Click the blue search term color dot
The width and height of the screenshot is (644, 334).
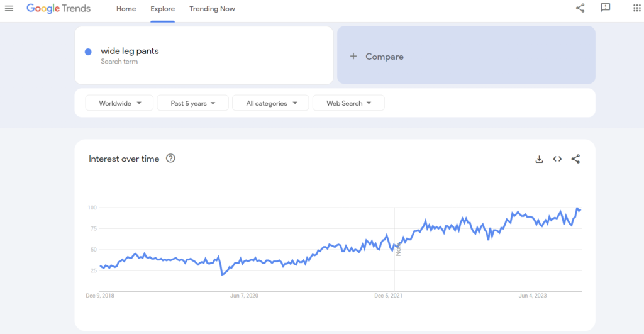tap(88, 52)
